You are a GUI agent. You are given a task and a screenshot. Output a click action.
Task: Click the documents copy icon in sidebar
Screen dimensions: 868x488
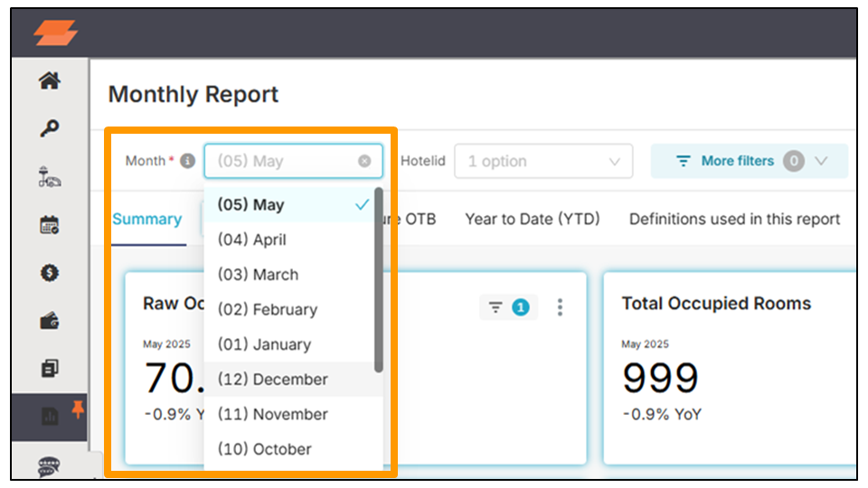click(49, 369)
